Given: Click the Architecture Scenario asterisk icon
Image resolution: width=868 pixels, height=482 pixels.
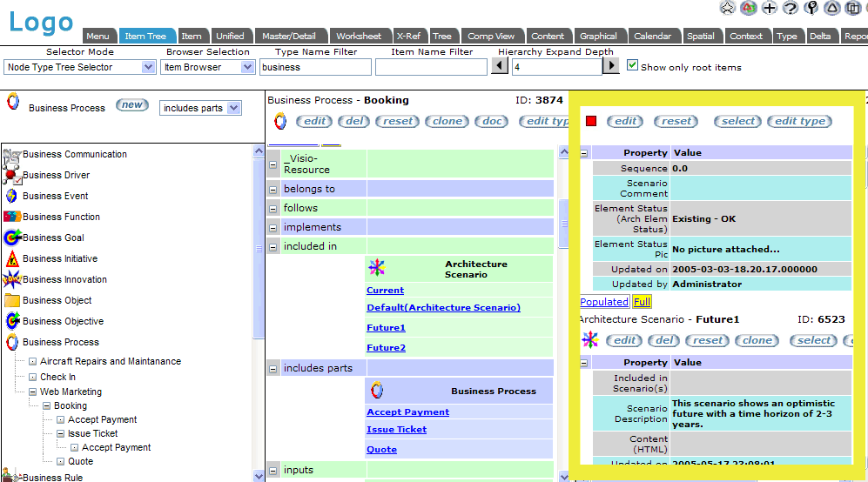Looking at the screenshot, I should pos(376,268).
